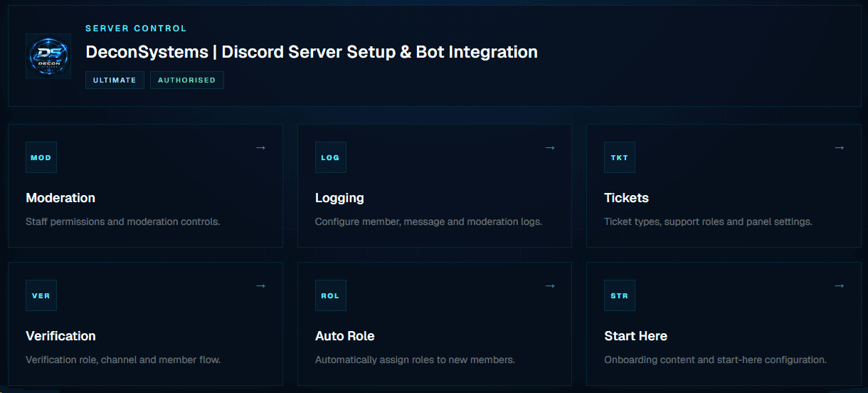Click the arrow on the Moderation card
Image resolution: width=868 pixels, height=393 pixels.
[x=260, y=147]
